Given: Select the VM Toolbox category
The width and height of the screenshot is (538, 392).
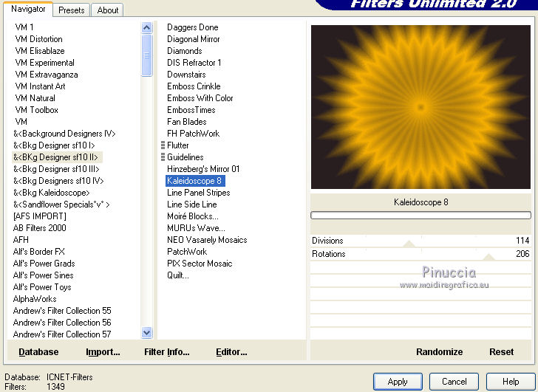Looking at the screenshot, I should [36, 110].
